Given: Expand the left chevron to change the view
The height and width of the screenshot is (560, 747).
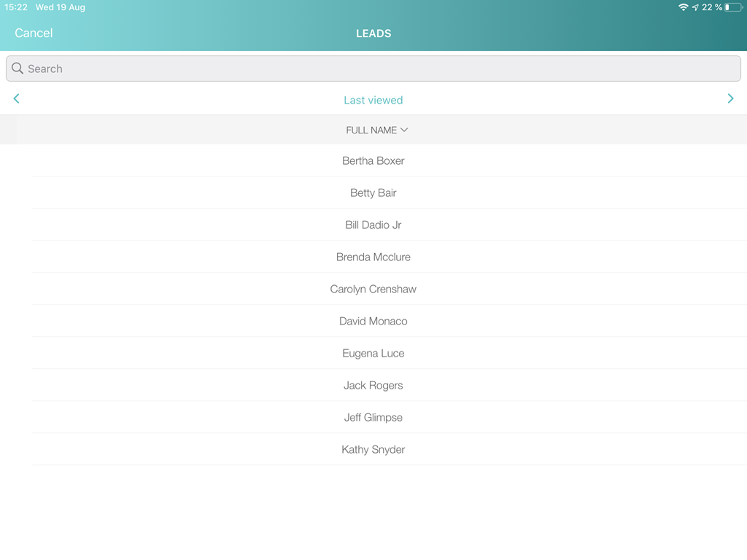Looking at the screenshot, I should (x=16, y=98).
